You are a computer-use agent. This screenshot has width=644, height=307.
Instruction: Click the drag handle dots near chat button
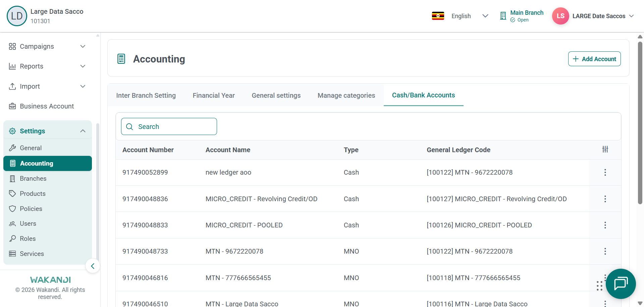tap(599, 286)
